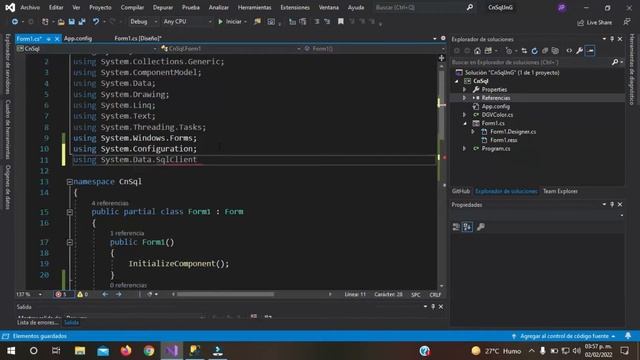Expand the DGVColor.cs node

[x=464, y=115]
